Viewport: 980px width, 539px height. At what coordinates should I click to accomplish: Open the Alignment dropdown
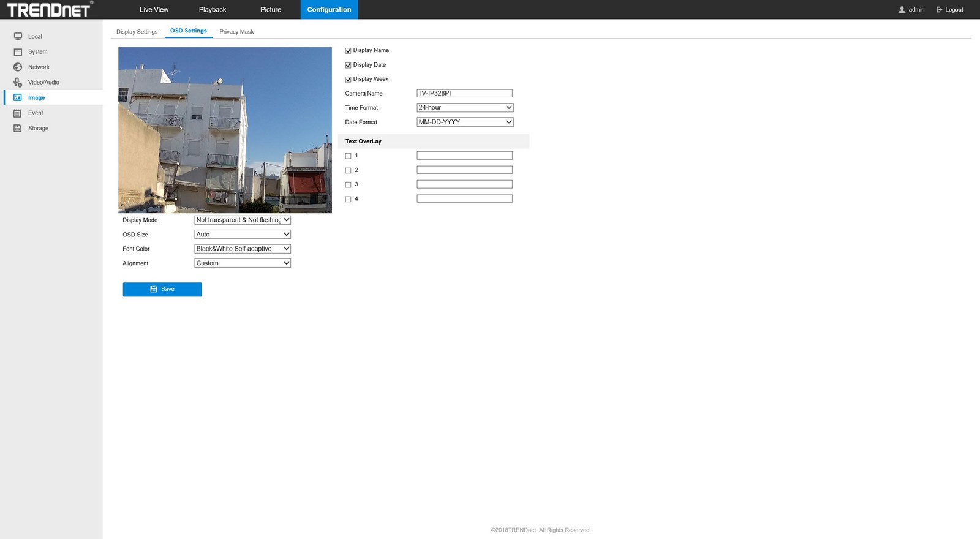click(x=243, y=263)
